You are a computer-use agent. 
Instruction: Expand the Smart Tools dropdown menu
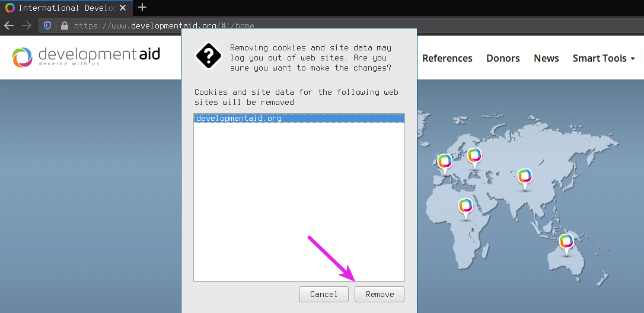tap(604, 58)
